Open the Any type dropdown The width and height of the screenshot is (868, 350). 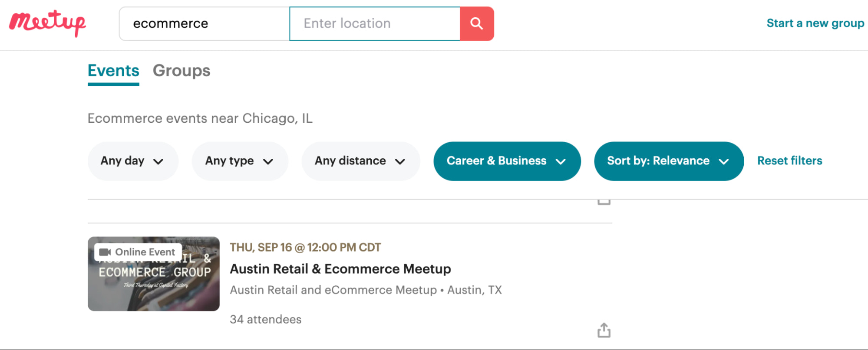(x=239, y=161)
